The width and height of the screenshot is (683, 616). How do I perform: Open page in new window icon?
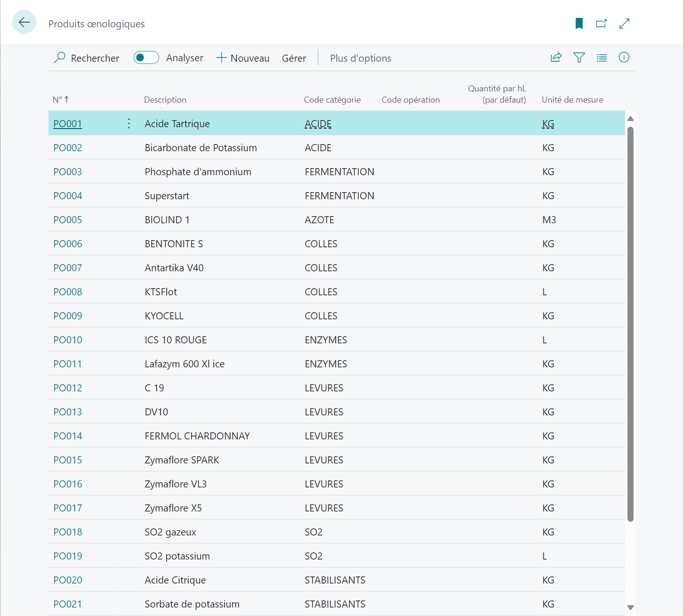click(x=602, y=24)
